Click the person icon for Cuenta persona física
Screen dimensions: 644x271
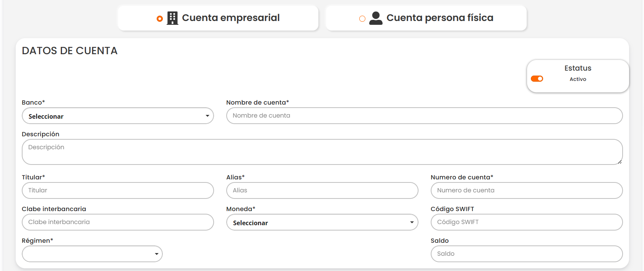pyautogui.click(x=376, y=18)
